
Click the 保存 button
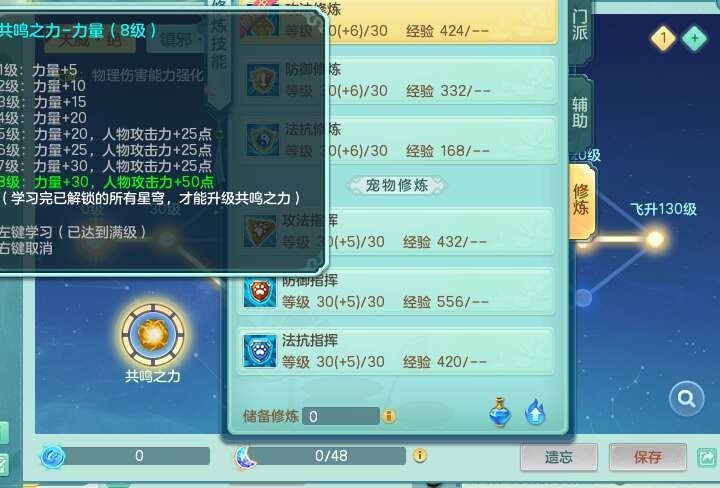pos(648,457)
